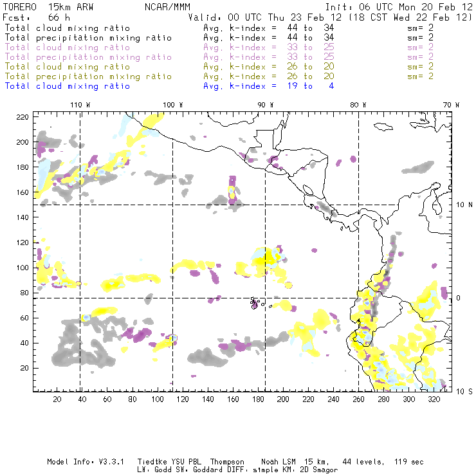Select the '260' horizontal axis tick label

point(358,399)
